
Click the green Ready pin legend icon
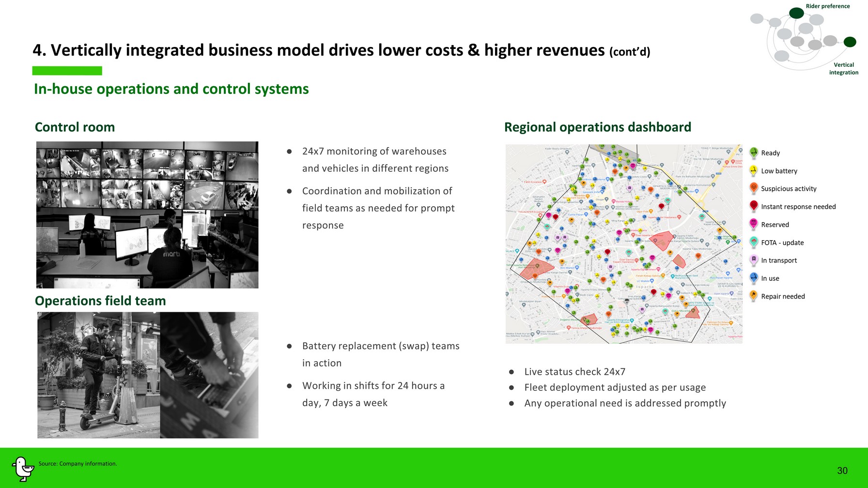click(x=754, y=152)
